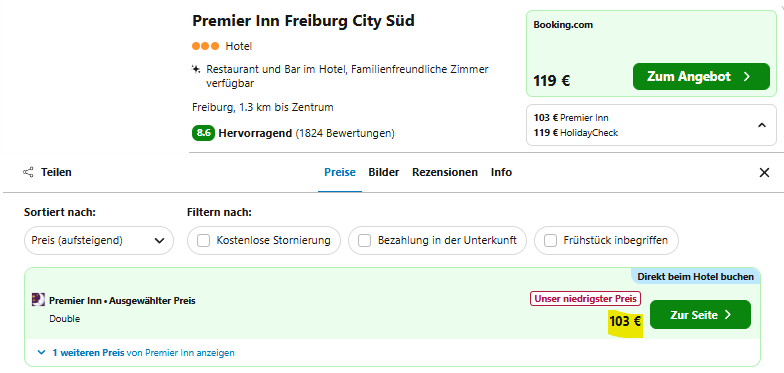Open the Rezensionen tab
The height and width of the screenshot is (373, 784).
(x=445, y=172)
